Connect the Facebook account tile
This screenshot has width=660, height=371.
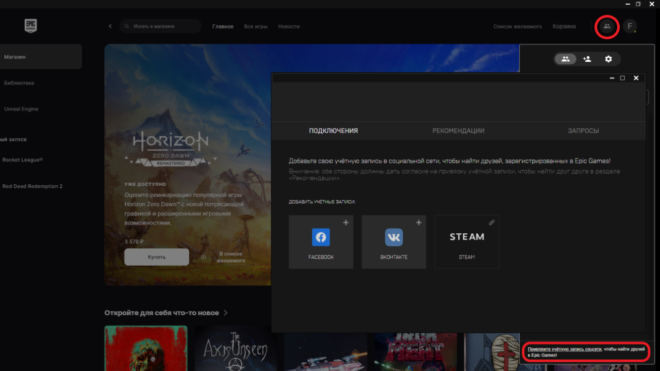[x=321, y=242]
